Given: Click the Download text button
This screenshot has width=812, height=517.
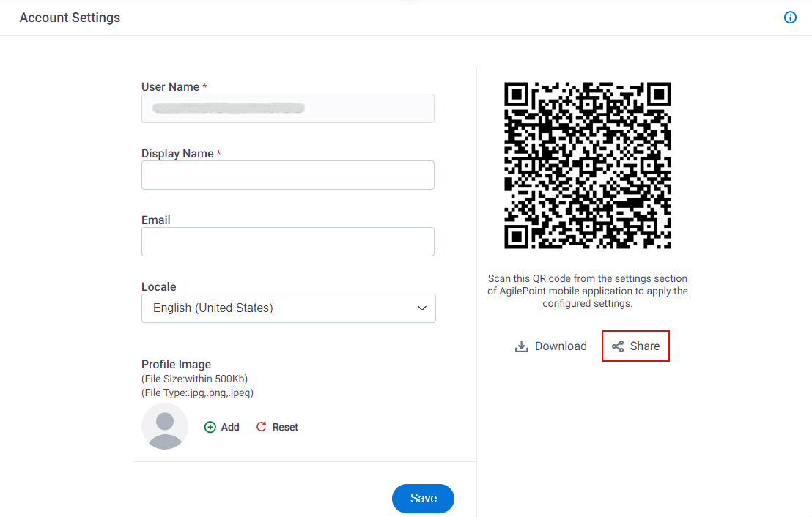Looking at the screenshot, I should (x=561, y=346).
